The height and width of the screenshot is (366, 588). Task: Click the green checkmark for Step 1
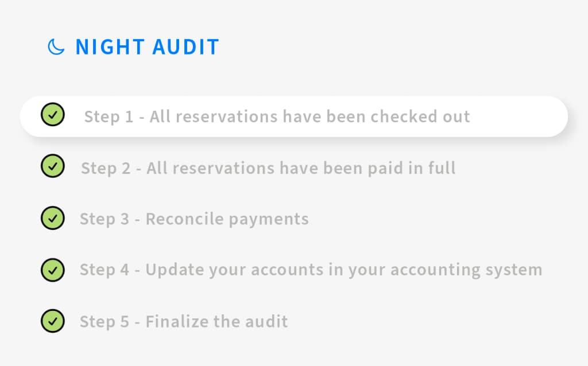coord(53,115)
